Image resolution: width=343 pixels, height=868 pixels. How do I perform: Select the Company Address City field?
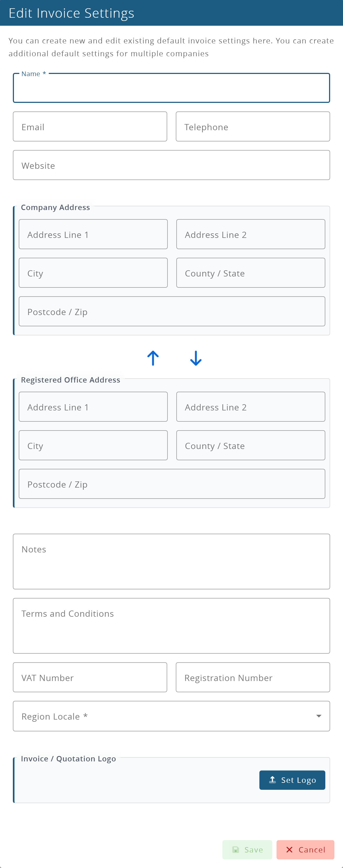click(93, 273)
